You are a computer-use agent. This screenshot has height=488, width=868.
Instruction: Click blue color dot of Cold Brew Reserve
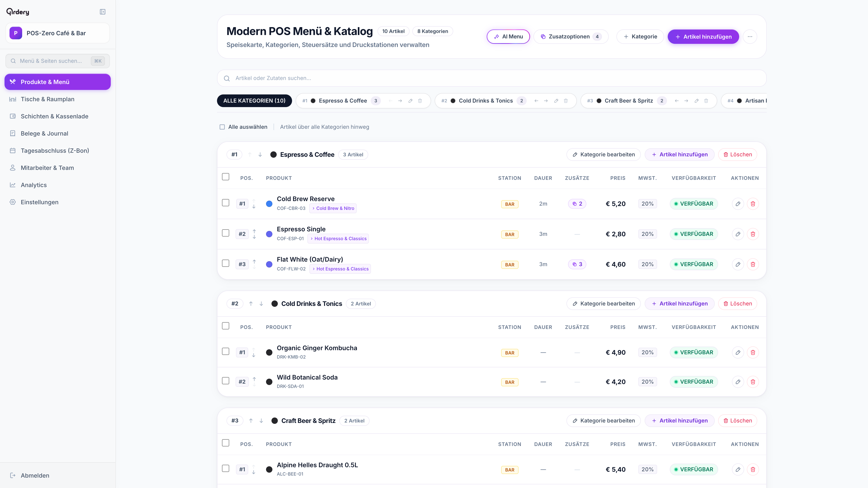(269, 204)
